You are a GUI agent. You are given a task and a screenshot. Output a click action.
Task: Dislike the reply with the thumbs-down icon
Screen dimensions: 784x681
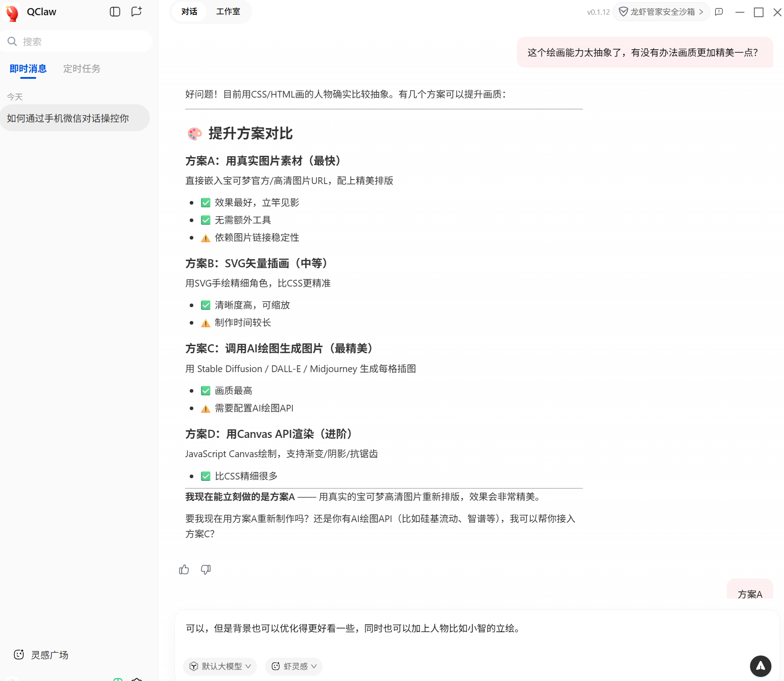pos(206,570)
